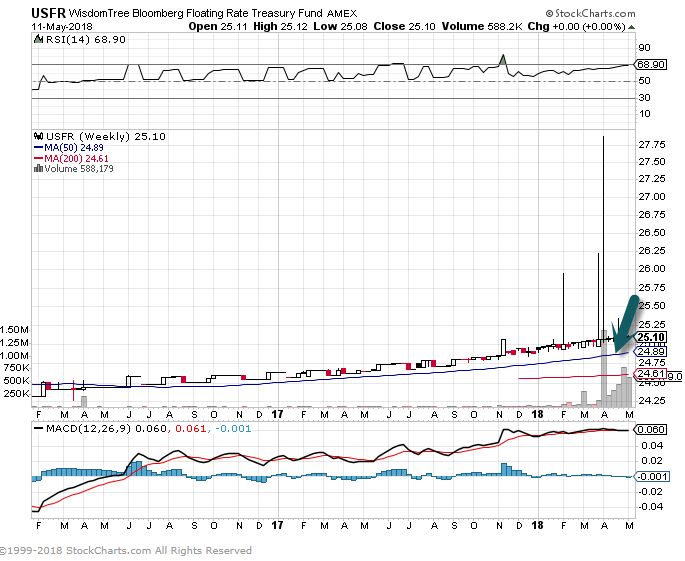Click the blue MA(50) legend line marker
This screenshot has height=561, width=685.
pos(38,148)
